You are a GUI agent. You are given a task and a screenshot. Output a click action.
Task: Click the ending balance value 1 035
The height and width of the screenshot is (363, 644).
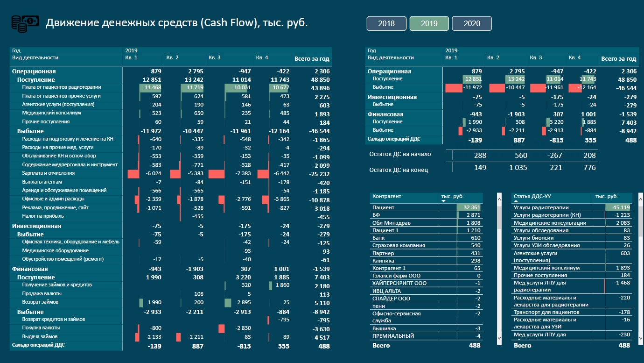pos(518,168)
